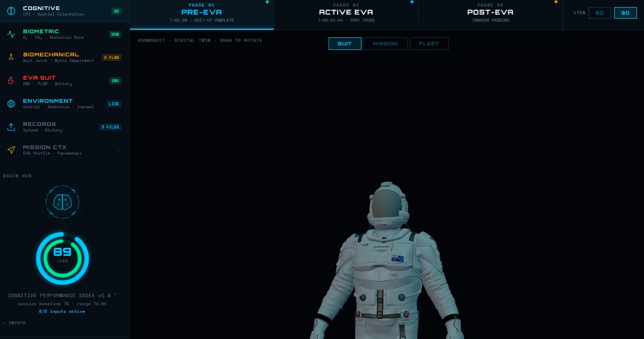Open the ENVIRONMENT panel
The width and height of the screenshot is (644, 339).
coord(65,104)
